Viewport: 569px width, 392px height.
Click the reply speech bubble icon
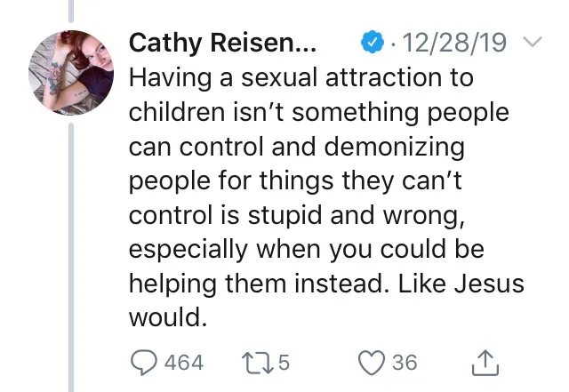(x=144, y=363)
